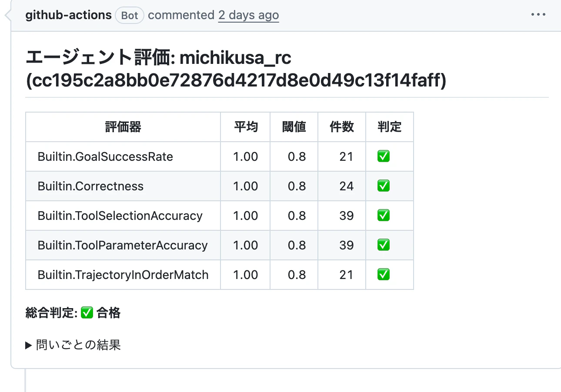This screenshot has height=392, width=561.
Task: Click the green check for ToolSelectionAccuracy
Action: (x=383, y=216)
